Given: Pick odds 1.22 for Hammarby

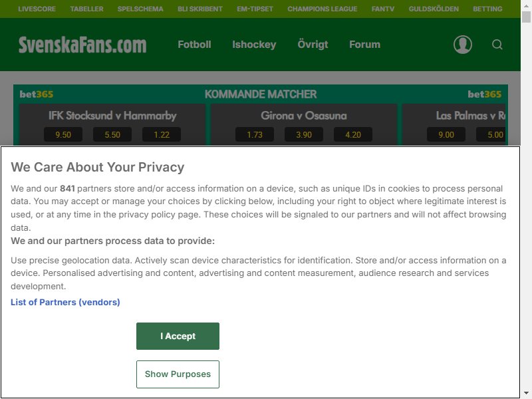Looking at the screenshot, I should [162, 134].
